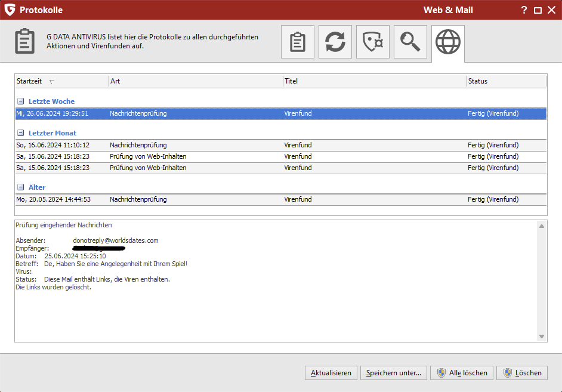This screenshot has width=562, height=392.
Task: Select the entry from Mi, 26.06.2024 19:29:51
Action: coord(281,113)
